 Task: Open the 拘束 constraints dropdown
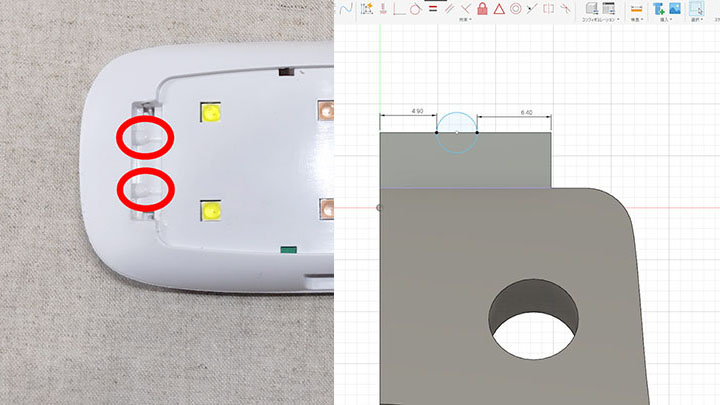click(465, 20)
